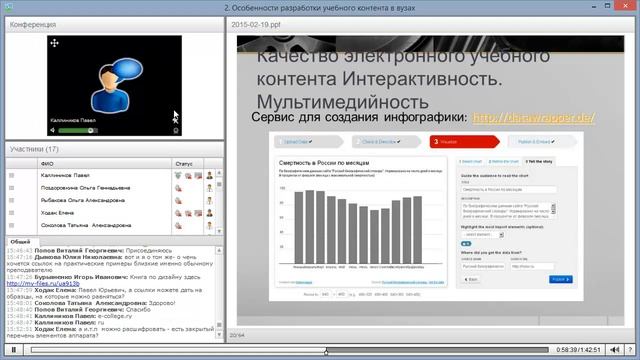Viewport: 640px width, 360px height.
Task: Click the third status icon for Ходак Елена
Action: click(198, 213)
